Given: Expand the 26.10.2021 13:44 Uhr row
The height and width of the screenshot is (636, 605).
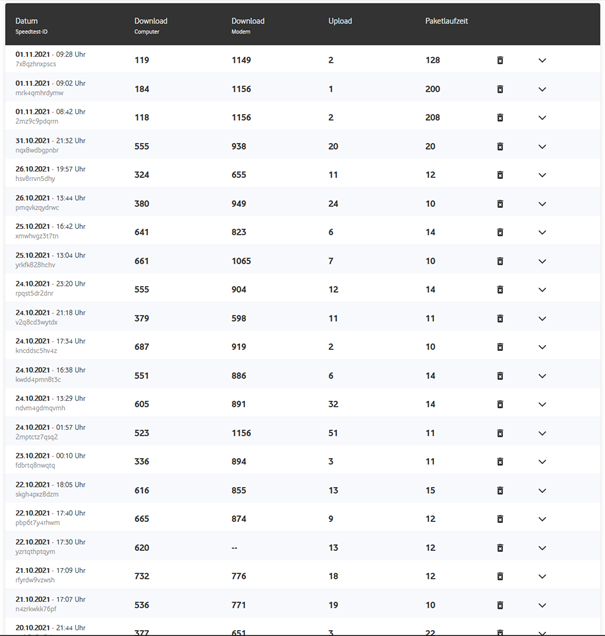Looking at the screenshot, I should 542,204.
